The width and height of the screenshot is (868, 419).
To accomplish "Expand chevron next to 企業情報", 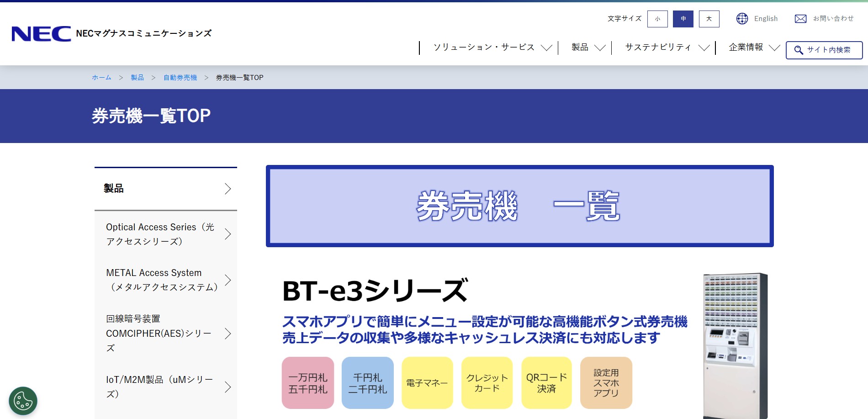I will [774, 48].
